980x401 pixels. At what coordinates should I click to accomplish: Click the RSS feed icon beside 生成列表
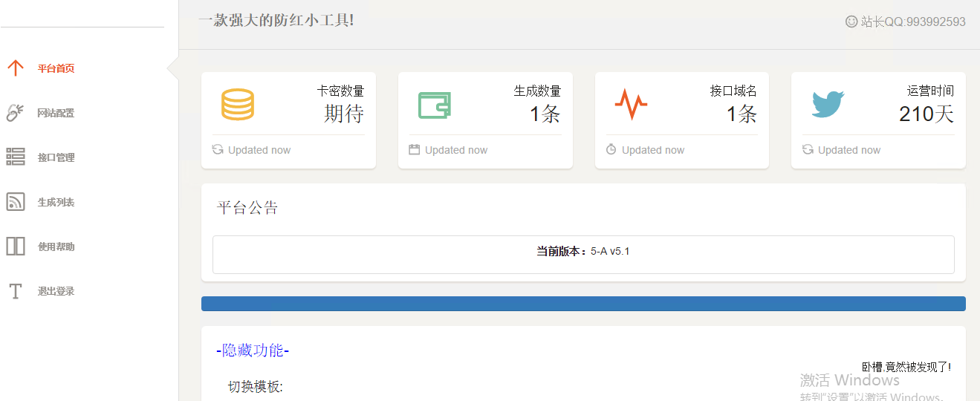pyautogui.click(x=16, y=202)
